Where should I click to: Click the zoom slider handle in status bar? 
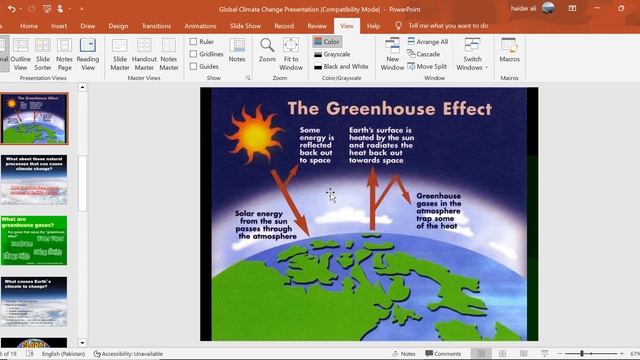582,353
